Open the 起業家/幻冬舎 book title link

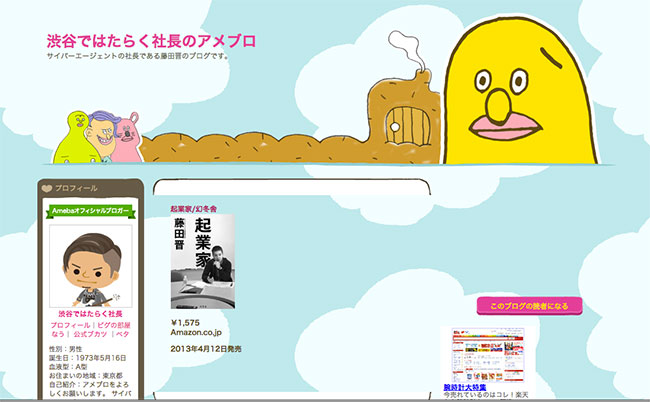point(194,209)
